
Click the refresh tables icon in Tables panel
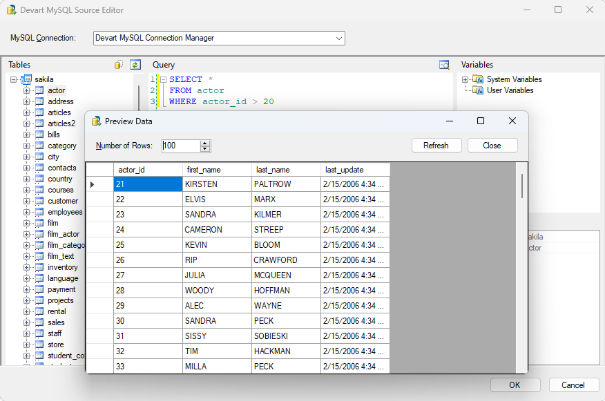[x=135, y=65]
